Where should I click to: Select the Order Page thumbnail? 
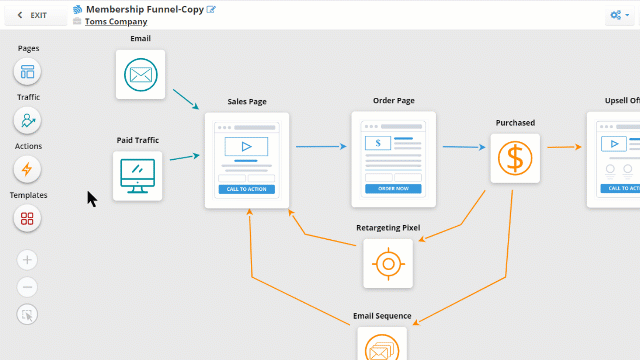tap(393, 160)
